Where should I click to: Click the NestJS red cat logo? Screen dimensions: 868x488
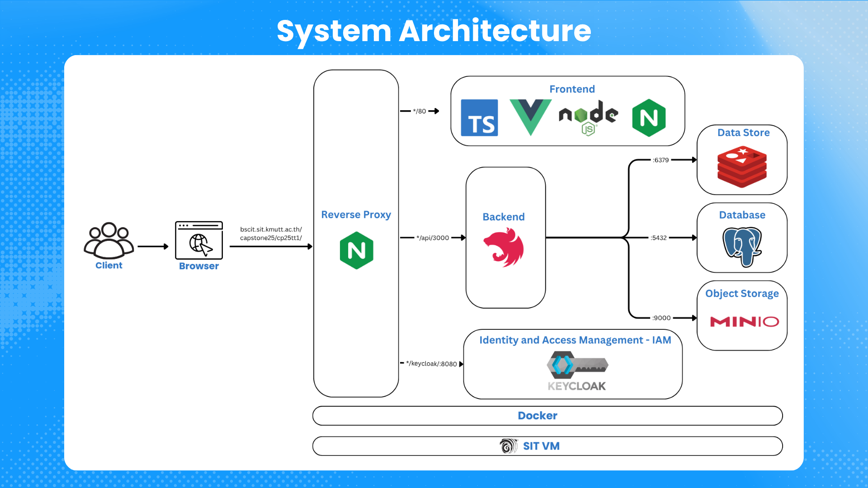coord(504,247)
